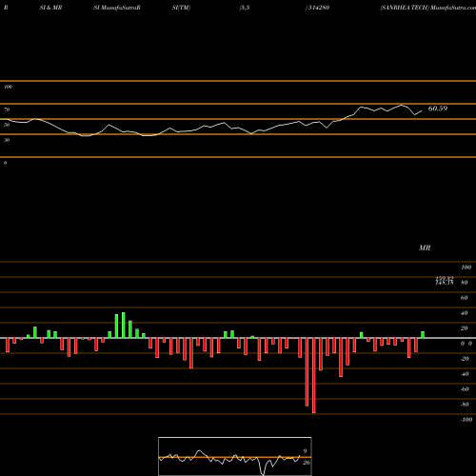The image size is (476, 476).
Task: Click the last green bar at the histogram's end
Action: point(423,335)
